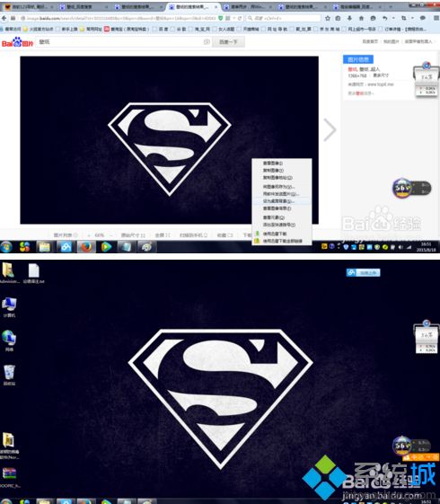
Task: Click the 全屏 fullscreen button below image
Action: [163, 235]
